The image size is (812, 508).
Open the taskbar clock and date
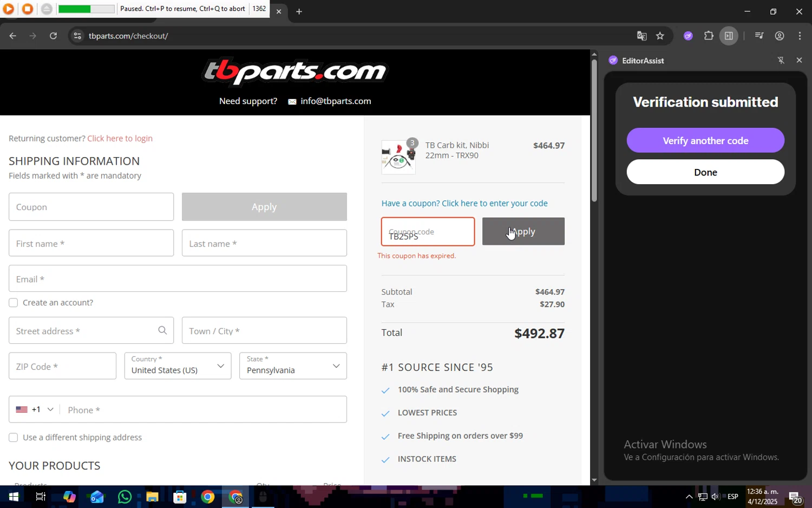(763, 497)
